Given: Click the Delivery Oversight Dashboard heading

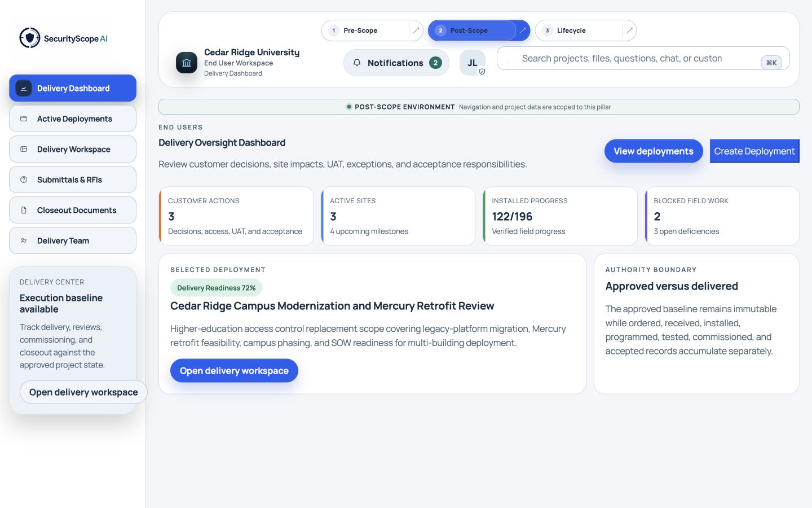Looking at the screenshot, I should [x=222, y=143].
